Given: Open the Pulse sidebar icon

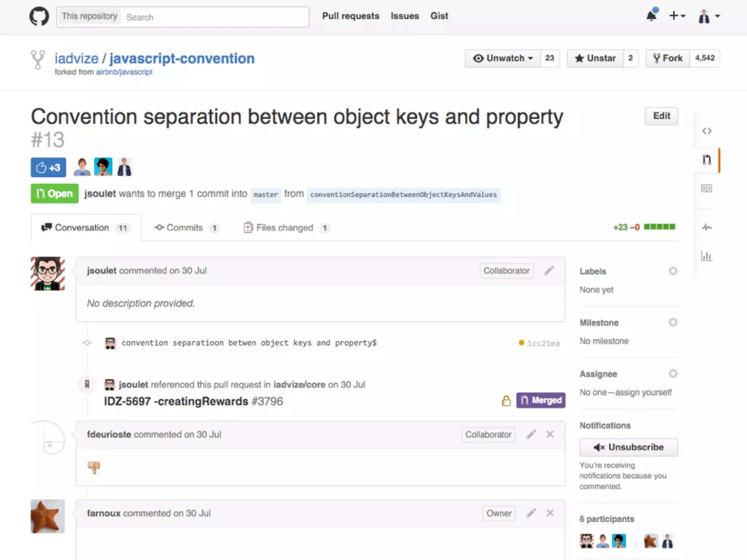Looking at the screenshot, I should click(707, 227).
